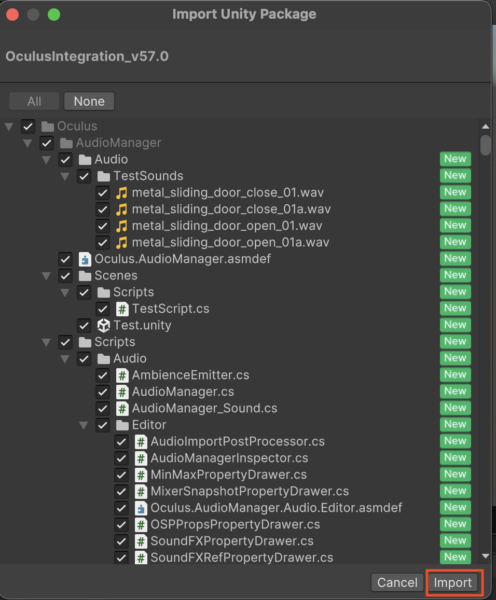The image size is (496, 600).
Task: Select the OSPPropsPropertyDrawer.cs entry
Action: 235,525
